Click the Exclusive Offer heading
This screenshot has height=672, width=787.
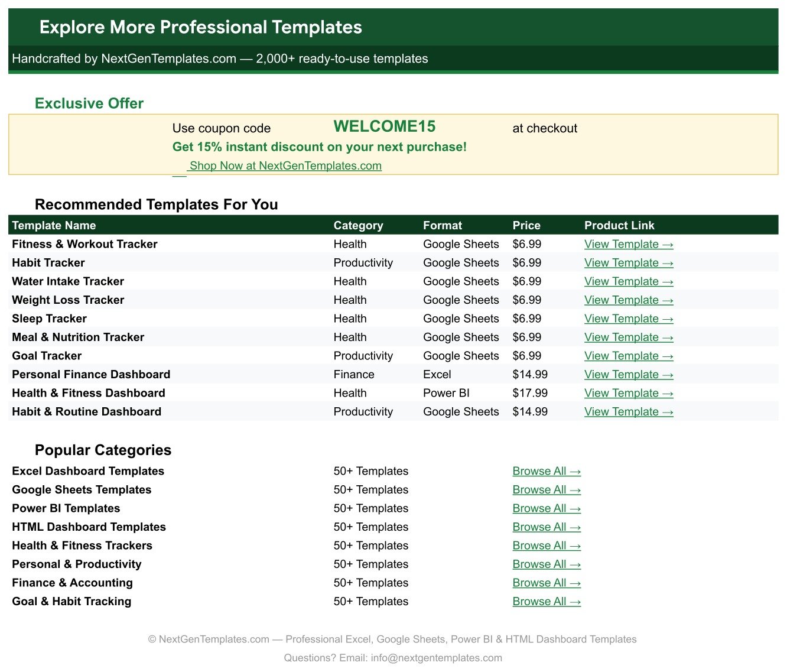click(89, 103)
